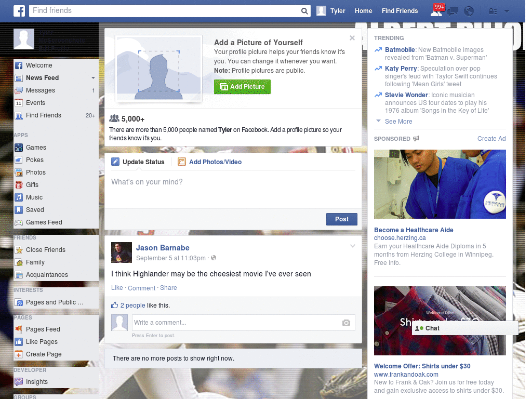The height and width of the screenshot is (399, 532).
Task: Attach a photo via comment camera icon
Action: tap(346, 323)
